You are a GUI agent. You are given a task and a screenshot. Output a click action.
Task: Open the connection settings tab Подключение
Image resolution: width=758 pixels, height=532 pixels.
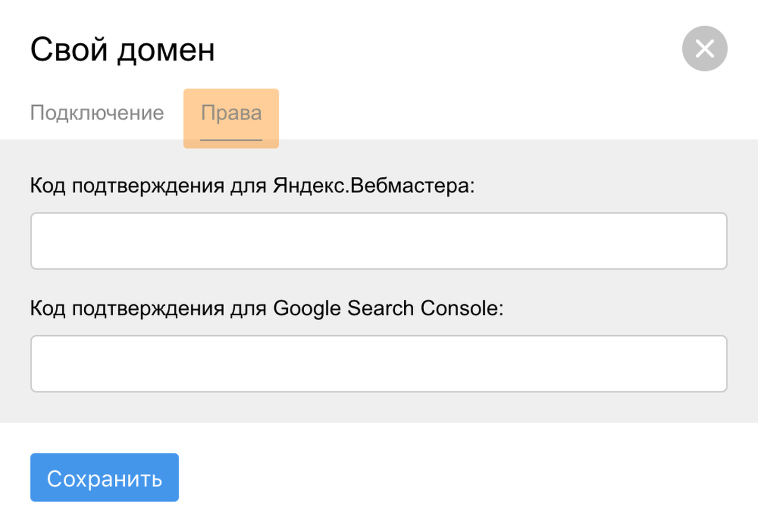tap(97, 113)
